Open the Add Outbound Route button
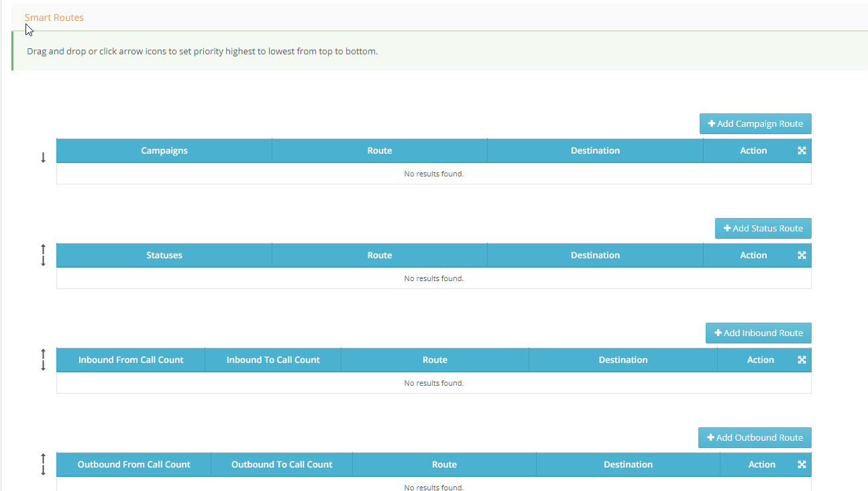Screen dimensions: 868x491 pyautogui.click(x=755, y=437)
